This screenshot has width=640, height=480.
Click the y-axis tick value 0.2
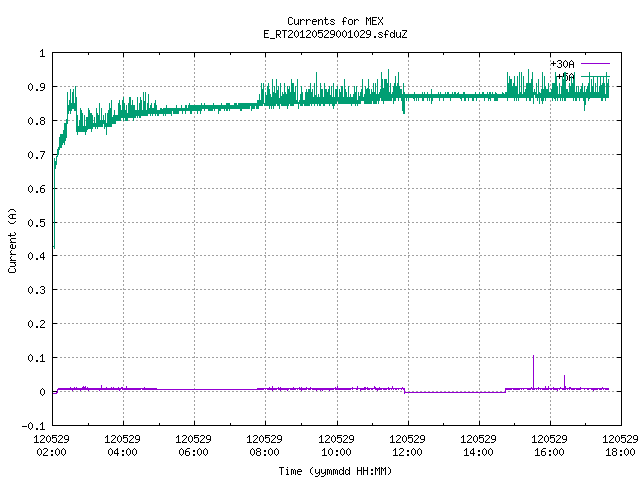click(36, 324)
